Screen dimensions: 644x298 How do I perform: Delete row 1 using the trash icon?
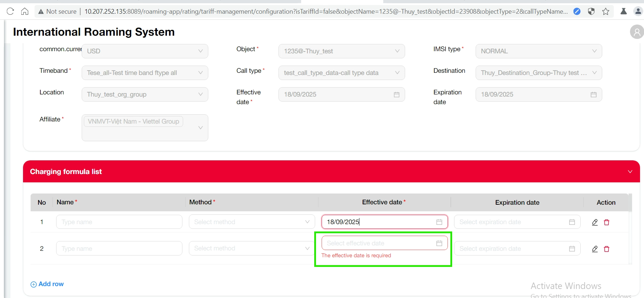[x=607, y=222]
